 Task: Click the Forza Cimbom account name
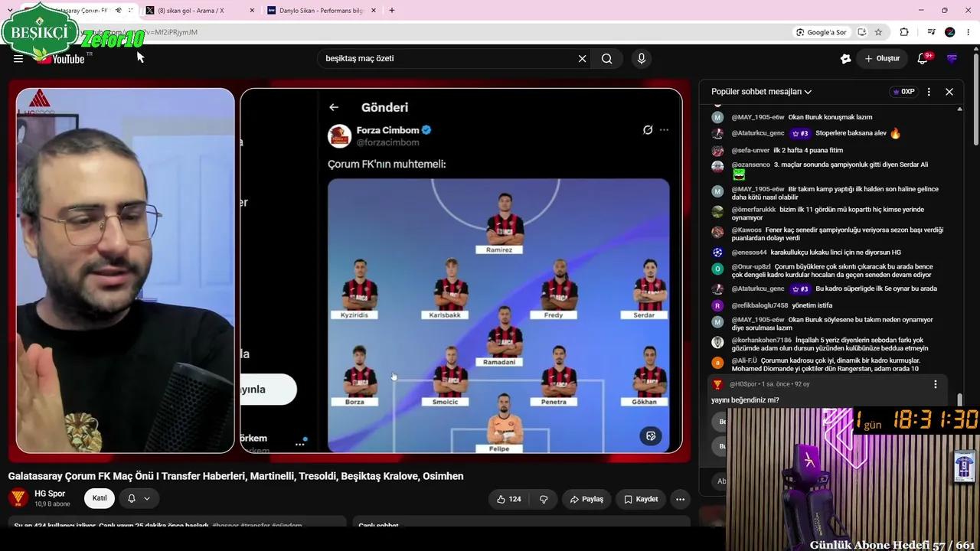[388, 130]
